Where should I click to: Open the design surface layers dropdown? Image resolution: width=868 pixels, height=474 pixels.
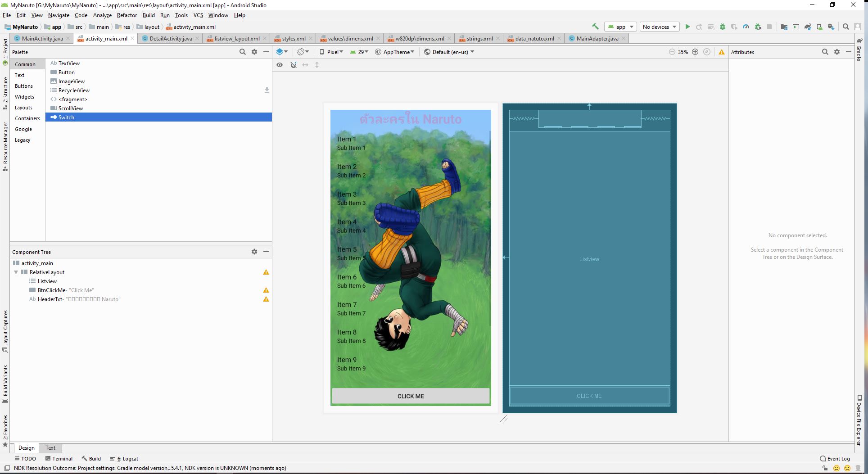(282, 52)
